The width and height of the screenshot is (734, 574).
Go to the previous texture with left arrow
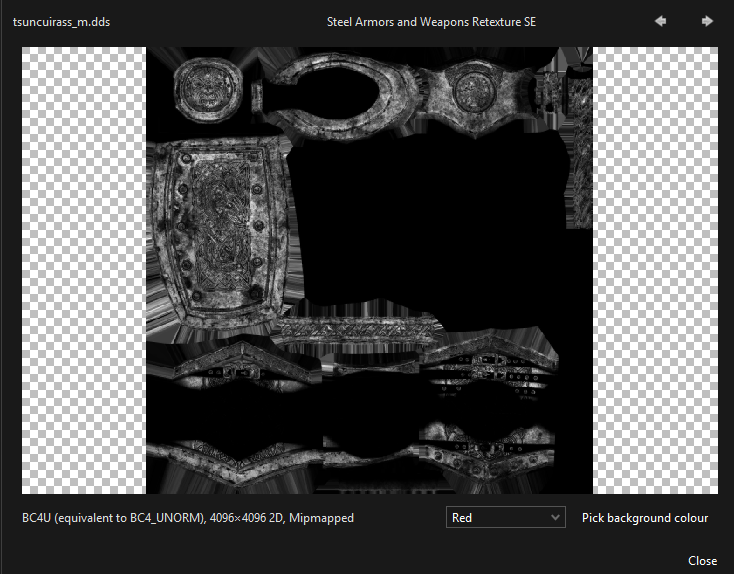pos(661,21)
